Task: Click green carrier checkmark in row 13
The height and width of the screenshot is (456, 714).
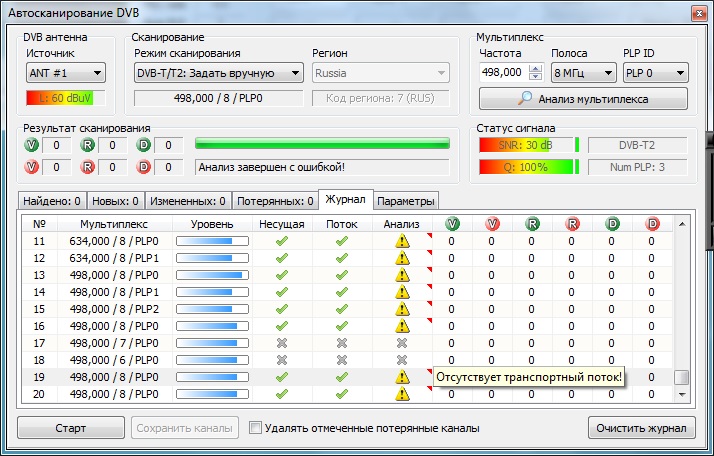Action: click(x=281, y=275)
